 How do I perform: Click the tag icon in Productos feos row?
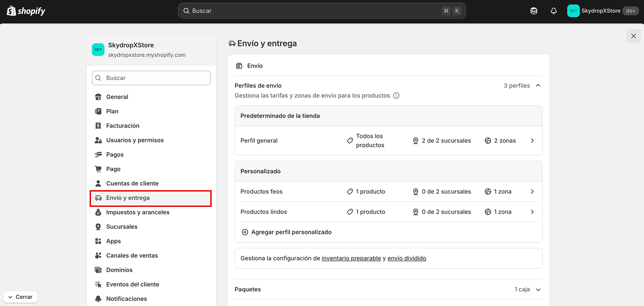pyautogui.click(x=350, y=192)
